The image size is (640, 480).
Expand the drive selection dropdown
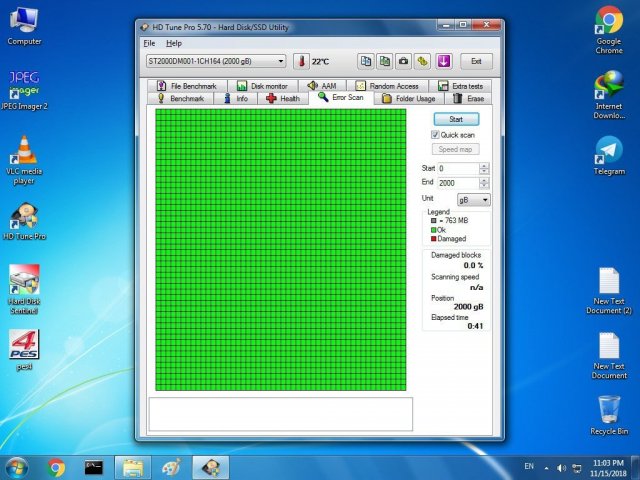281,61
